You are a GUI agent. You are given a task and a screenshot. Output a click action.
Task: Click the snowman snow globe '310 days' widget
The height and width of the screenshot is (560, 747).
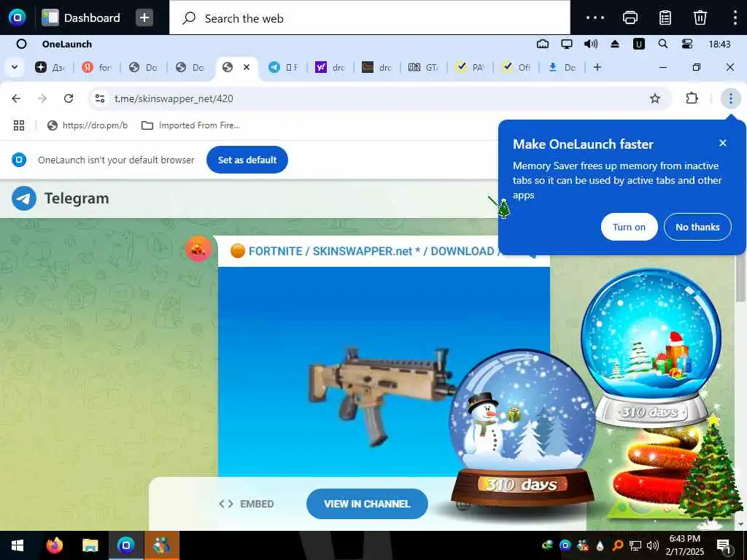(522, 429)
